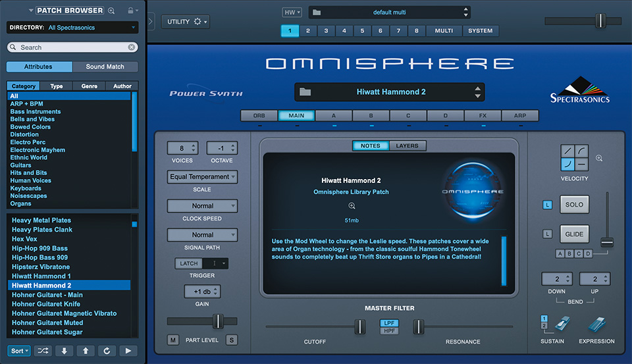The width and height of the screenshot is (632, 364).
Task: Open the Clock Speed Normal dropdown
Action: [202, 205]
